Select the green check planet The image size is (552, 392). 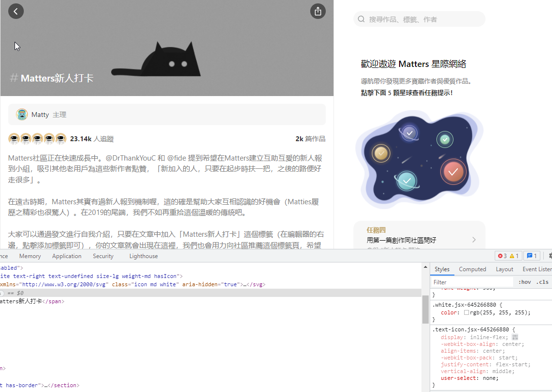click(x=445, y=139)
